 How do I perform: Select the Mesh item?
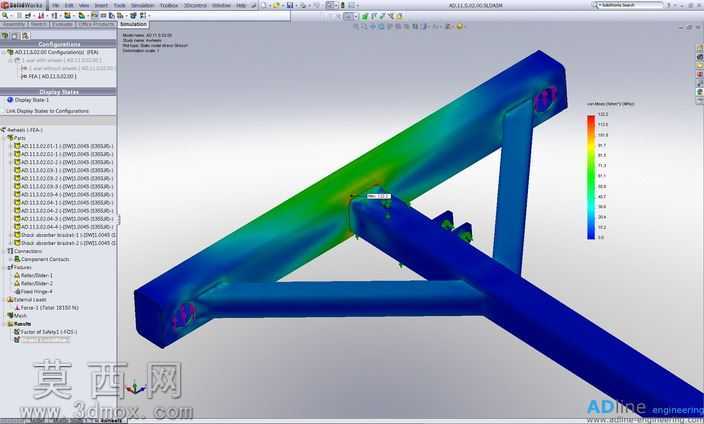pyautogui.click(x=17, y=316)
